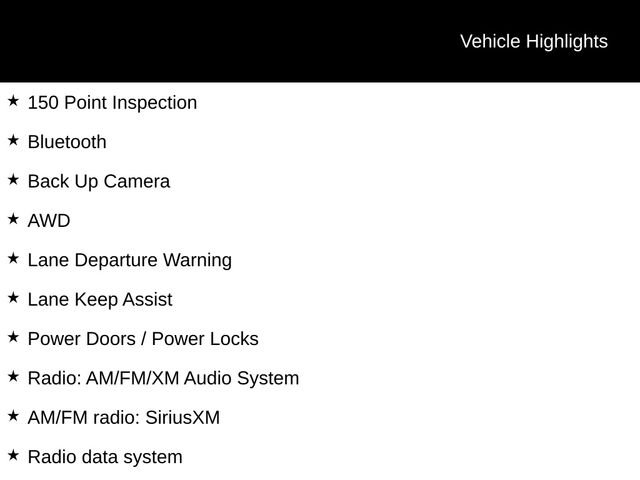This screenshot has height=480, width=640.
Task: Click the star icon beside 150 Point Inspection
Action: pyautogui.click(x=13, y=101)
